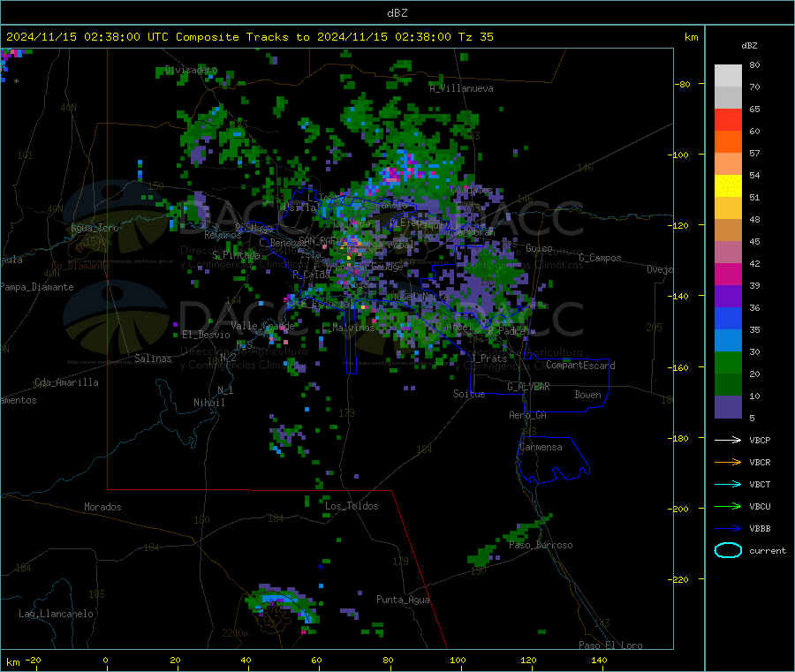795x672 pixels.
Task: Click the 'Soitue' map label
Action: pyautogui.click(x=469, y=394)
